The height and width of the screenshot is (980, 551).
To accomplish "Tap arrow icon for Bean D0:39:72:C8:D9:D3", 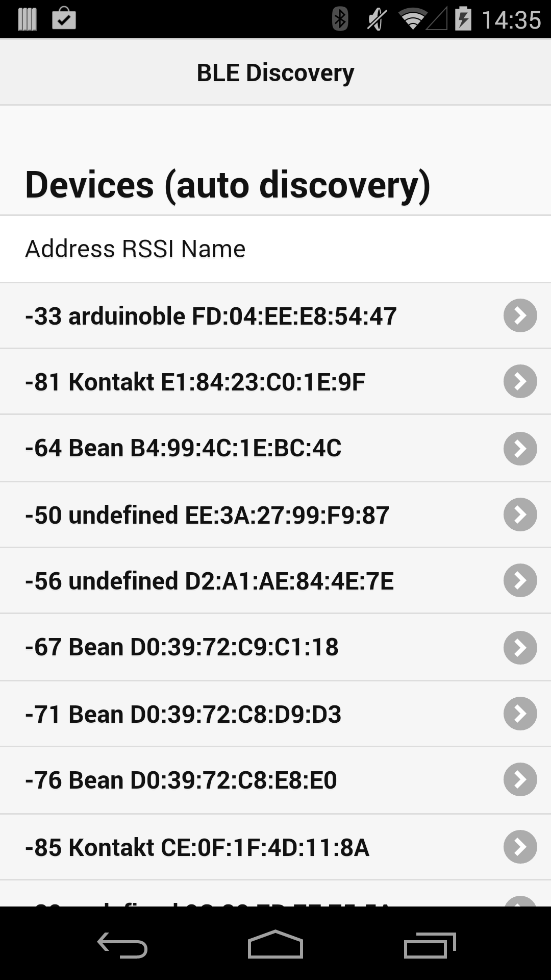I will (520, 714).
